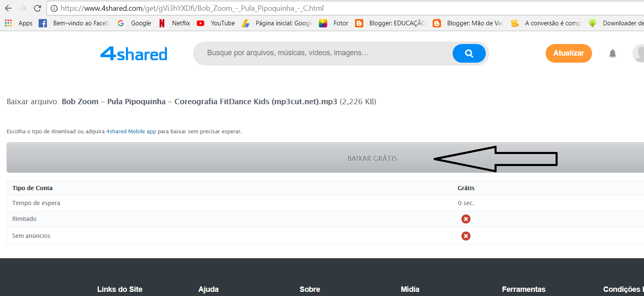Open the Apps grid icon in bookmarks bar
644x296 pixels.
click(8, 23)
